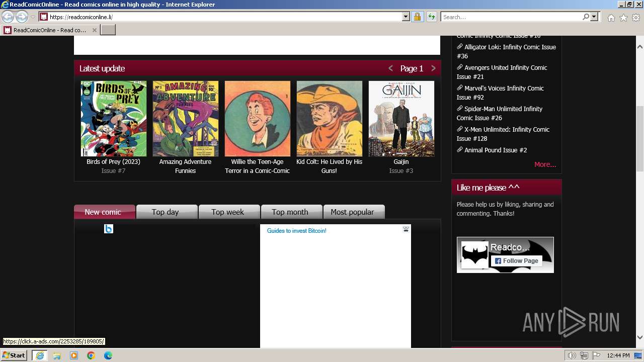Screen dimensions: 644x362
Task: Click the browser Forward button
Action: click(x=22, y=17)
